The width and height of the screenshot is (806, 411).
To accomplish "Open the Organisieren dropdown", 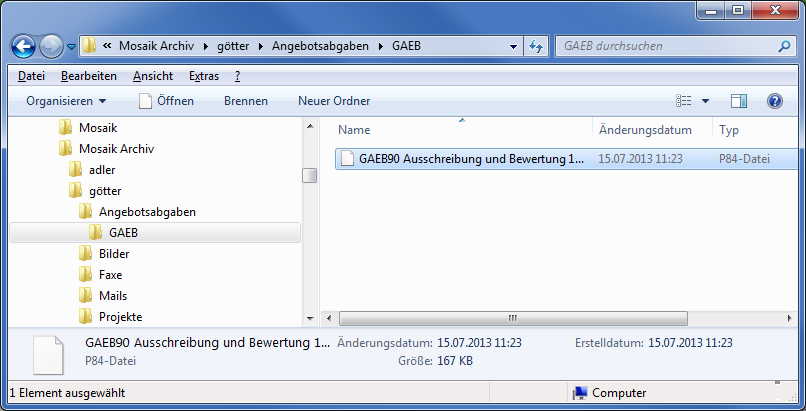I will click(x=66, y=101).
